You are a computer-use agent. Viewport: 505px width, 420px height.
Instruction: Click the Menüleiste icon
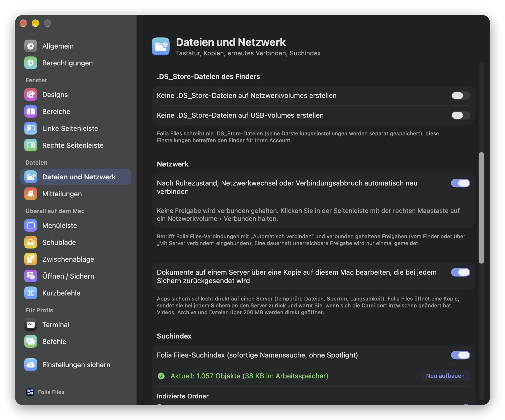(31, 226)
